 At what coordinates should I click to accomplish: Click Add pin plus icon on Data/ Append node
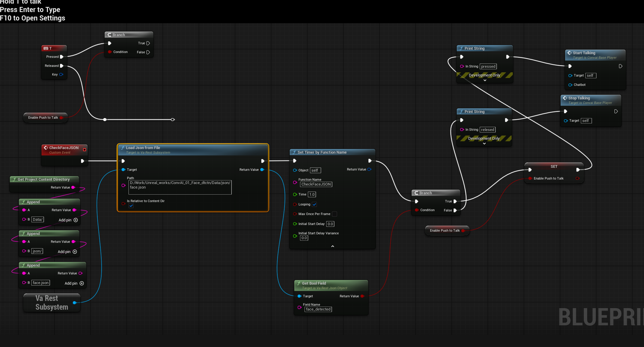point(76,220)
